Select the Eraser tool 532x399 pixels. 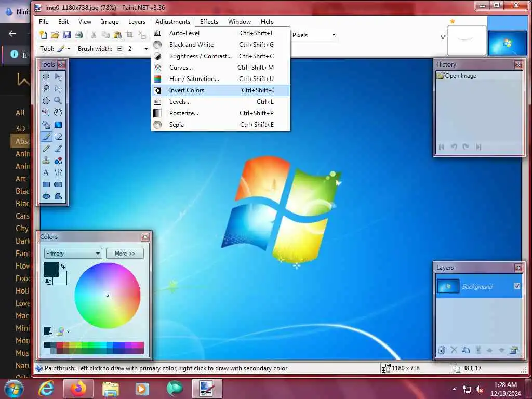pos(58,137)
